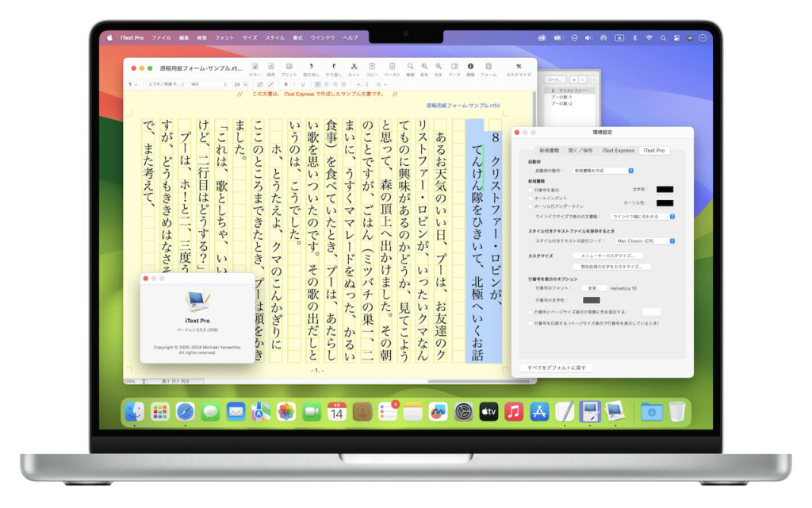Open the 起動時の動作 dropdown
Image resolution: width=812 pixels, height=508 pixels.
pyautogui.click(x=603, y=171)
